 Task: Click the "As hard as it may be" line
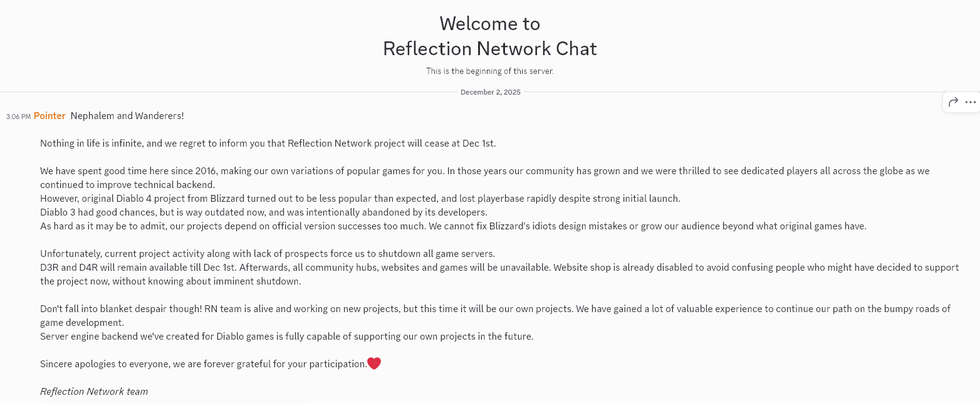tap(453, 226)
